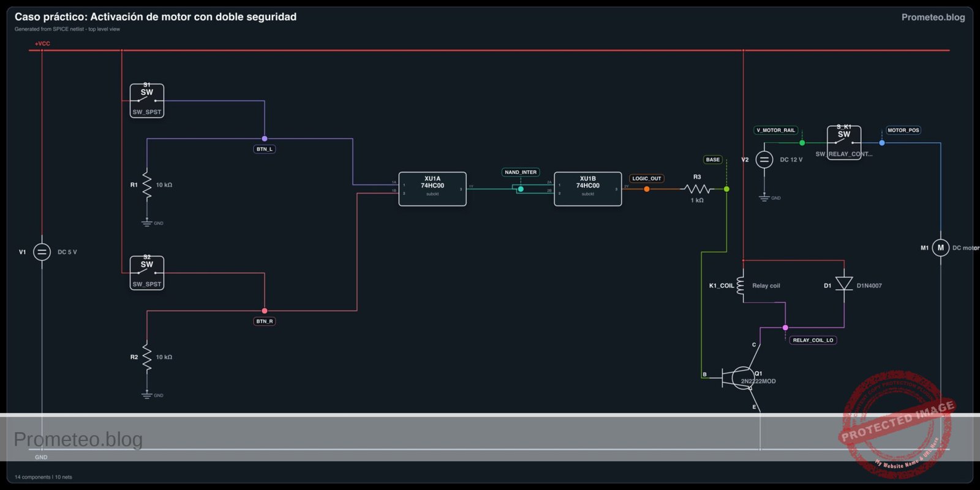Click the 'D1N4007' diode model text
The image size is (980, 490).
[x=869, y=286]
